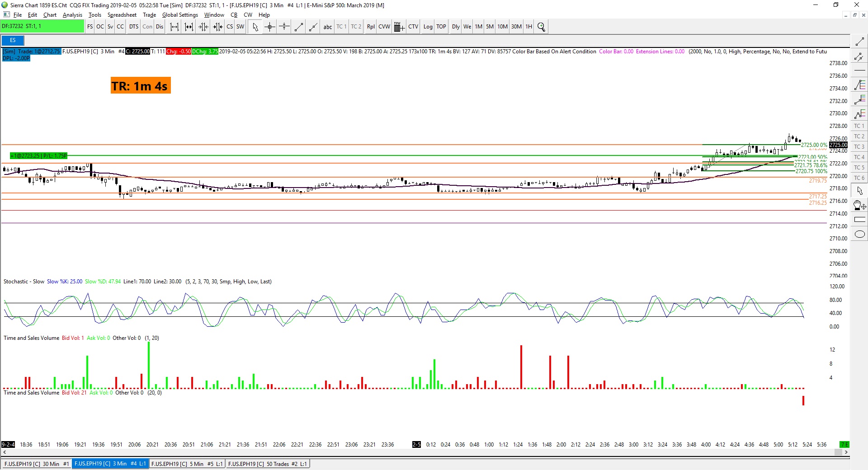
Task: Select TC 6 in the right toolbar
Action: [x=859, y=178]
